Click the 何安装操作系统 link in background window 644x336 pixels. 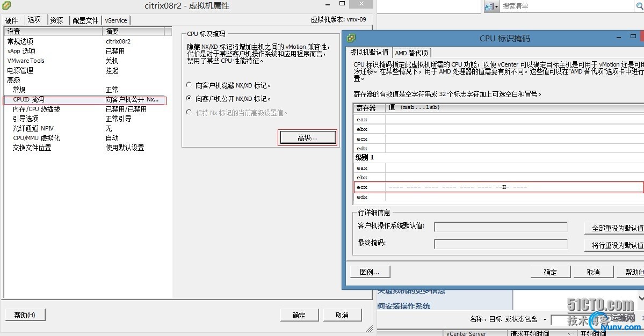pos(404,306)
